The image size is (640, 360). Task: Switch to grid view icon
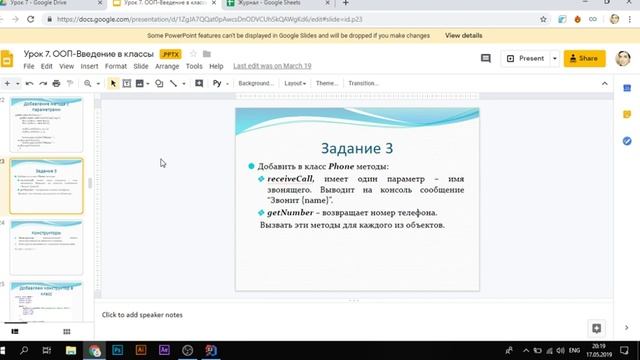pos(67,331)
